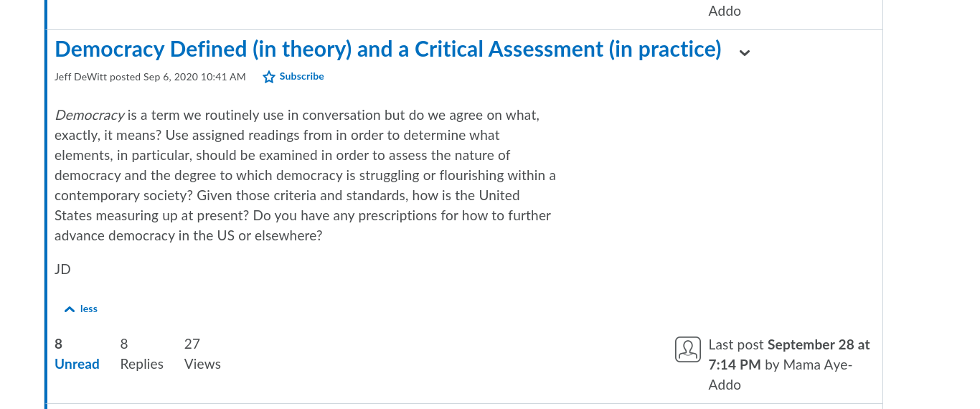Screen dimensions: 980x409
Task: Click the September 28 at 7:14 PM timestamp
Action: pos(789,354)
